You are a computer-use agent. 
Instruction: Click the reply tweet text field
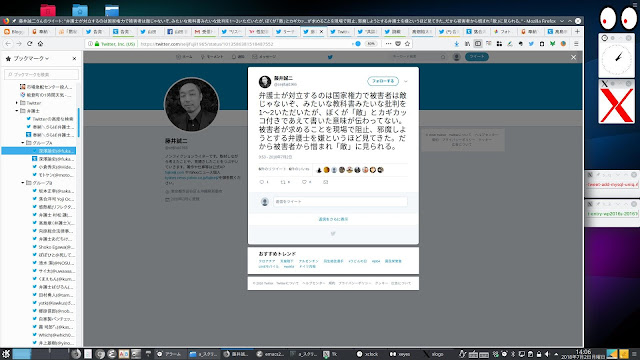pyautogui.click(x=340, y=202)
